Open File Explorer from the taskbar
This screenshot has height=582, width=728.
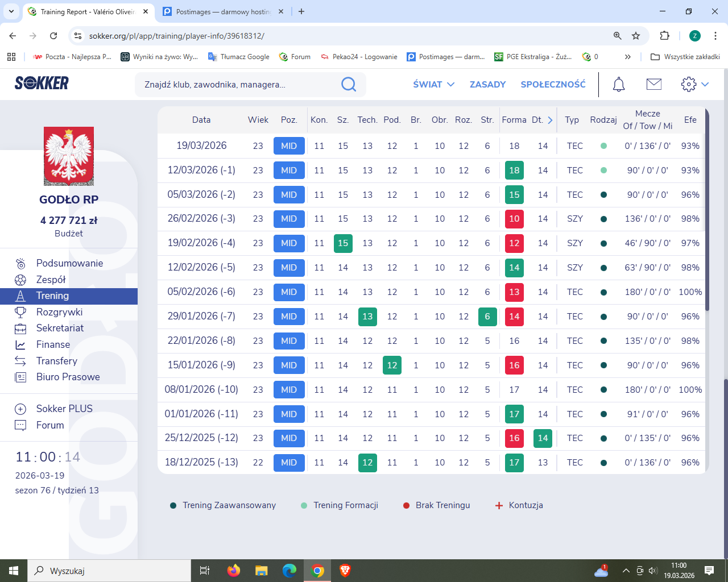click(261, 571)
